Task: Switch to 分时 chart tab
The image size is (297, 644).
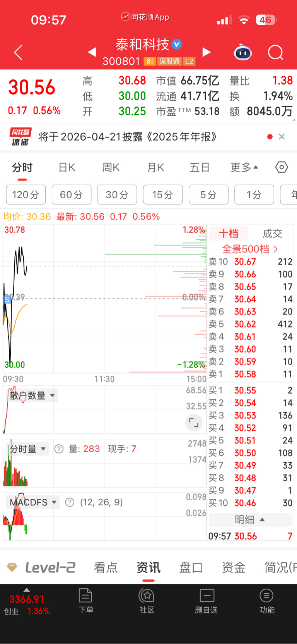Action: coord(22,168)
